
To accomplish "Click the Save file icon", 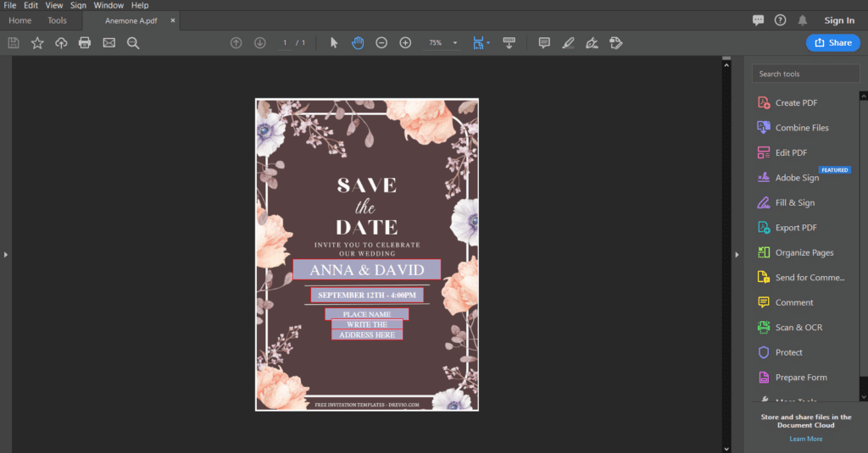I will (14, 42).
